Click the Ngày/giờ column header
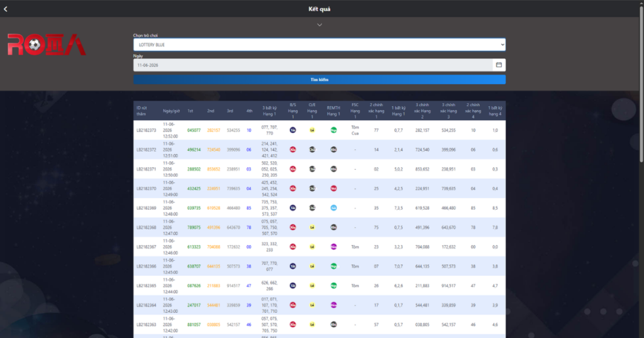This screenshot has height=338, width=644. click(x=171, y=111)
